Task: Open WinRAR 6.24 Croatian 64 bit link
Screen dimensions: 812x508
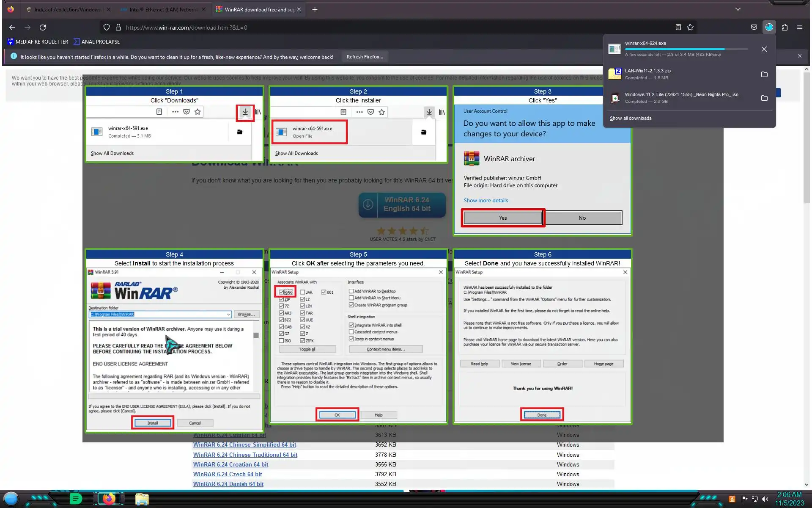Action: tap(230, 464)
